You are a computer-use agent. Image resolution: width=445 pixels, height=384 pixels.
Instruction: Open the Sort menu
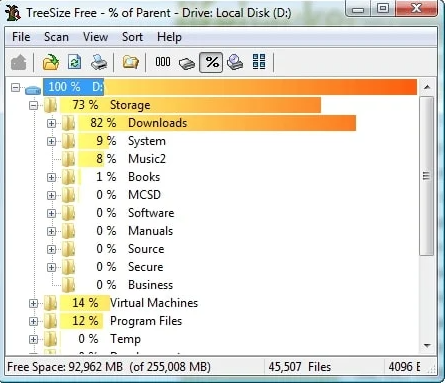click(x=132, y=37)
